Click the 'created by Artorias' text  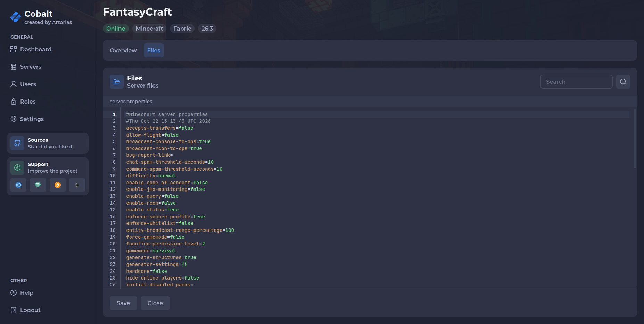[48, 22]
